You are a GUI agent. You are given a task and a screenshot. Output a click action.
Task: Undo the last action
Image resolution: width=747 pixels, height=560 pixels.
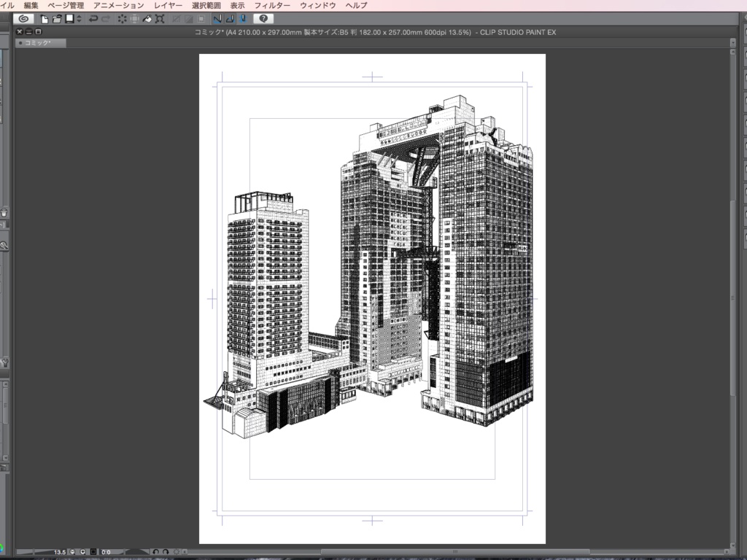[93, 18]
